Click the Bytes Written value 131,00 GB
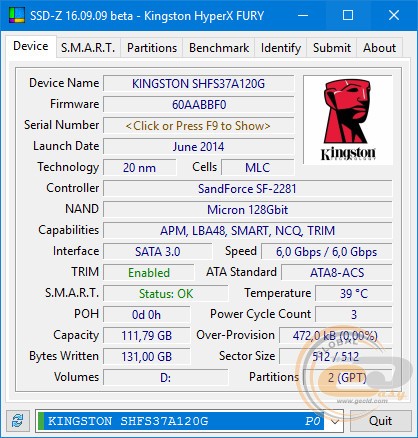Image resolution: width=418 pixels, height=438 pixels. pyautogui.click(x=147, y=357)
